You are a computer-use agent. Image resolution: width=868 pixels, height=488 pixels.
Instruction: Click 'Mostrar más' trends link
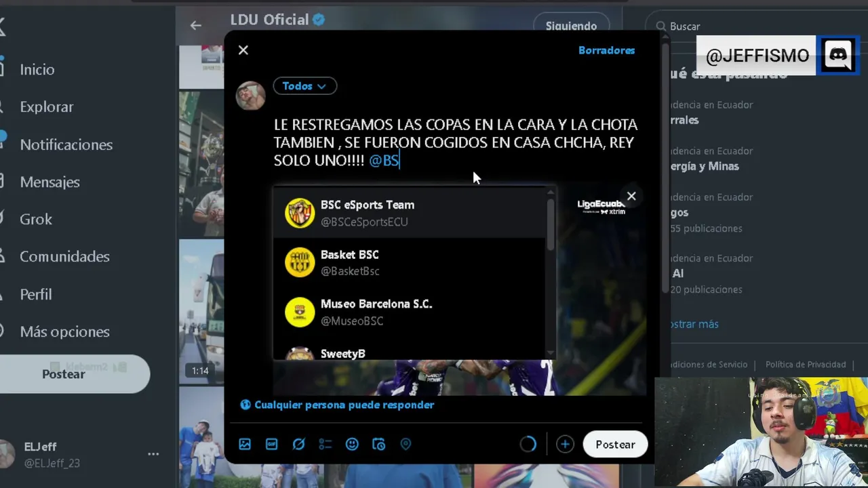point(694,324)
